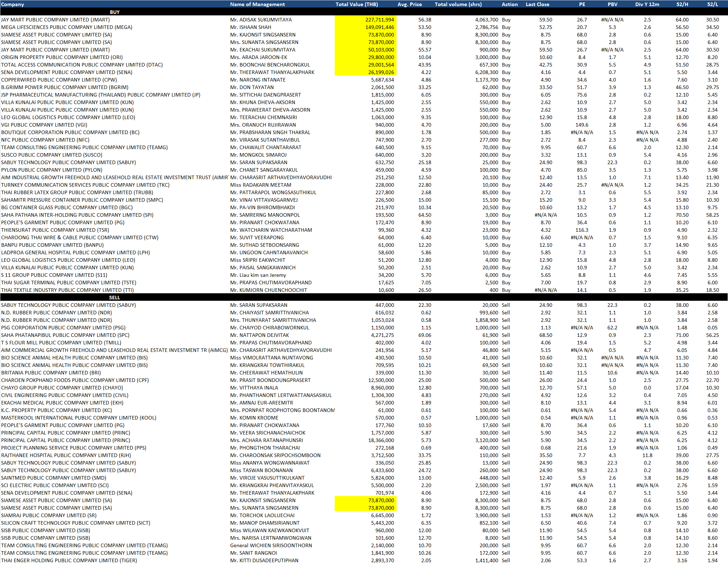
Task: Click the 52/H column header
Action: [x=682, y=4]
